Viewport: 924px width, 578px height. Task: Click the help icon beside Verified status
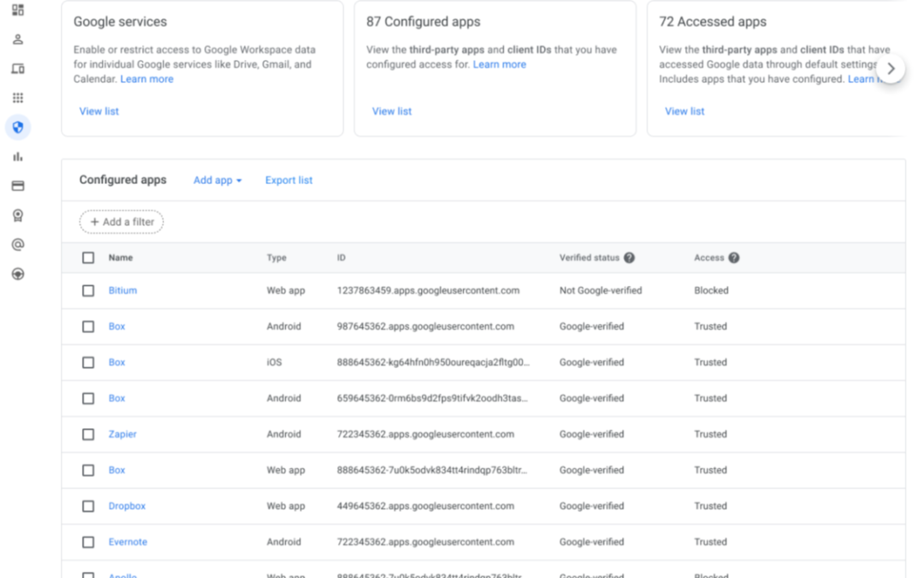point(630,258)
